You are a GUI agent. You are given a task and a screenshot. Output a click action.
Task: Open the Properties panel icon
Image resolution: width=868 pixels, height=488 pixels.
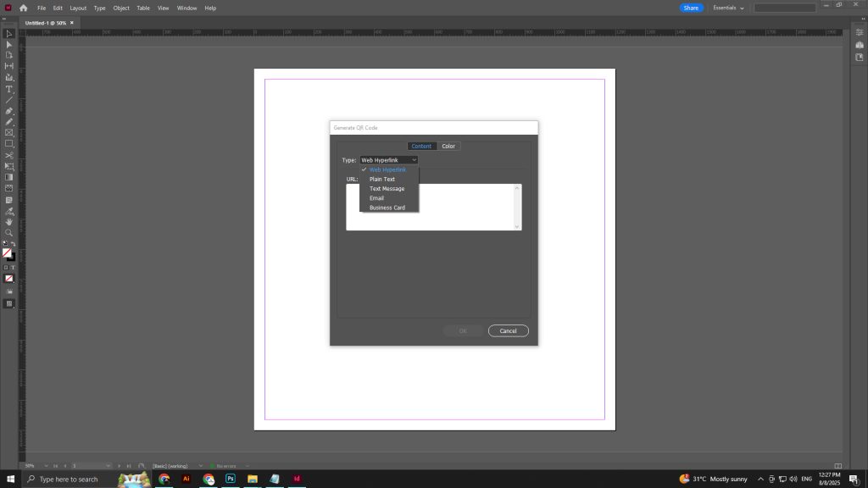[859, 32]
